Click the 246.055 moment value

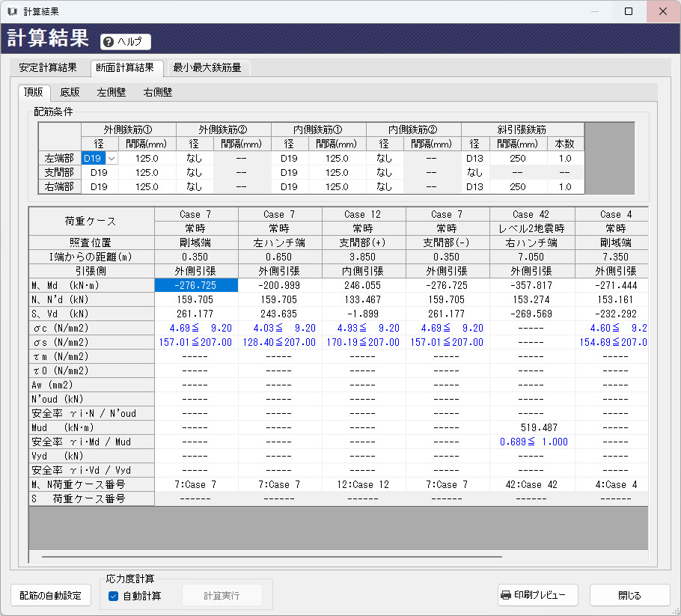[363, 285]
